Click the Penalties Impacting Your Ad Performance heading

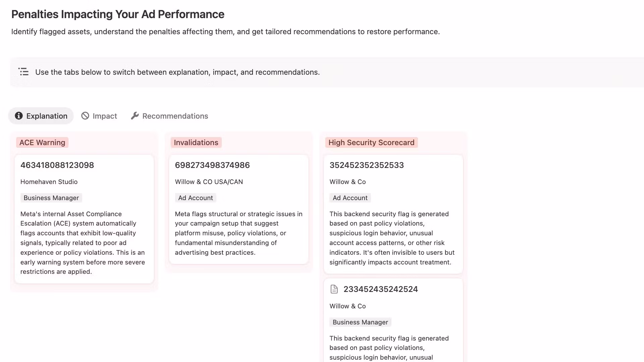coord(118,14)
